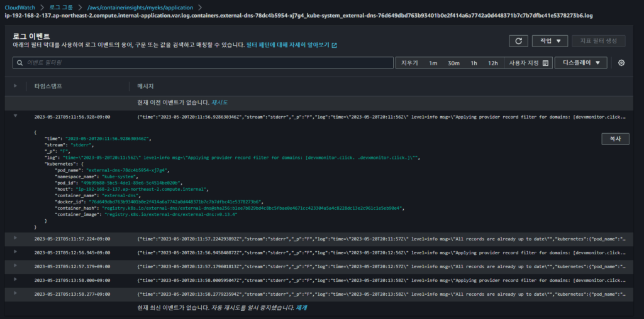The image size is (644, 319).
Task: Click the 이벤트 필터링 search field
Action: click(x=203, y=63)
